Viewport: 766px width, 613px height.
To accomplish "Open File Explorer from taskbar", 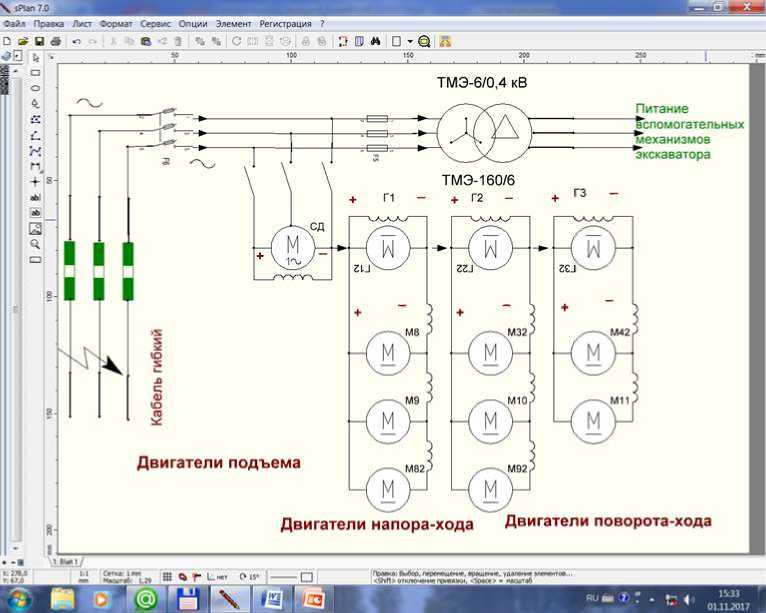I will [x=63, y=599].
